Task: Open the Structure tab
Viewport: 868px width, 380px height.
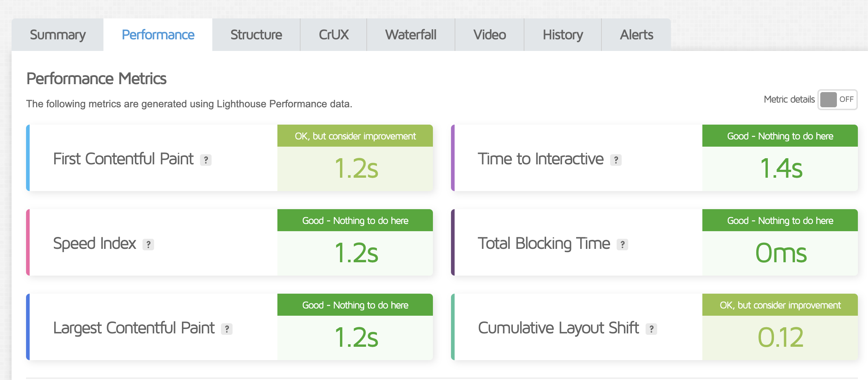Action: pyautogui.click(x=256, y=35)
